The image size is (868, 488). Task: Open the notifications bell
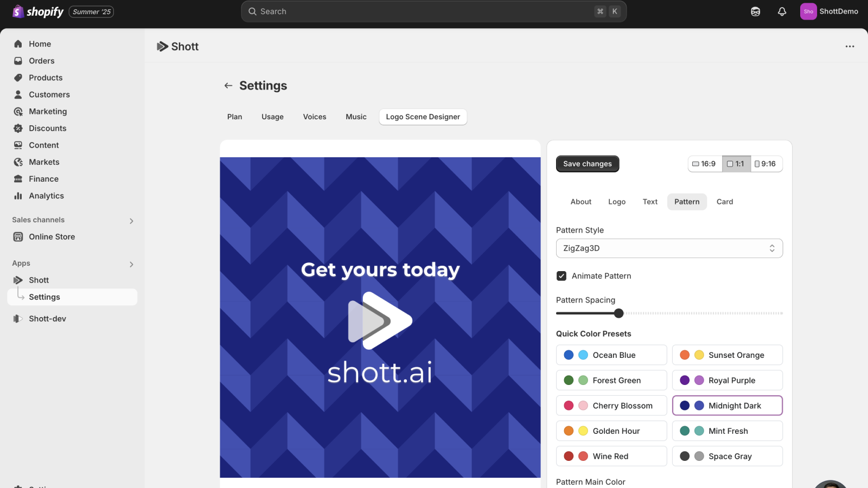(782, 11)
